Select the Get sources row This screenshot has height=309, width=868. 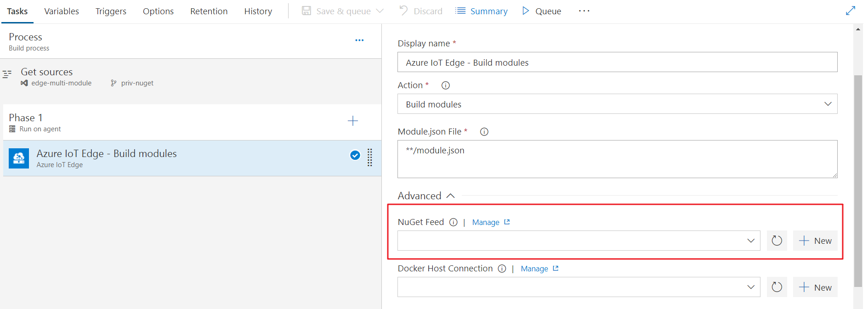point(191,78)
